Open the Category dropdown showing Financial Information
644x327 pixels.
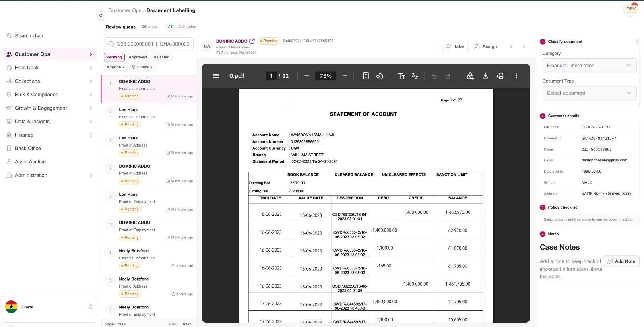tap(589, 66)
